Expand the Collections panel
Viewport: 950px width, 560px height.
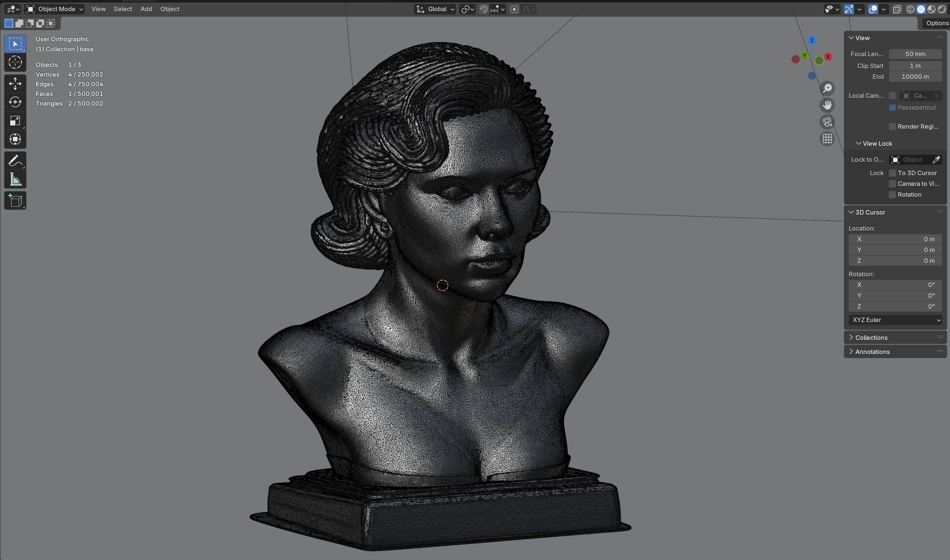tap(871, 337)
